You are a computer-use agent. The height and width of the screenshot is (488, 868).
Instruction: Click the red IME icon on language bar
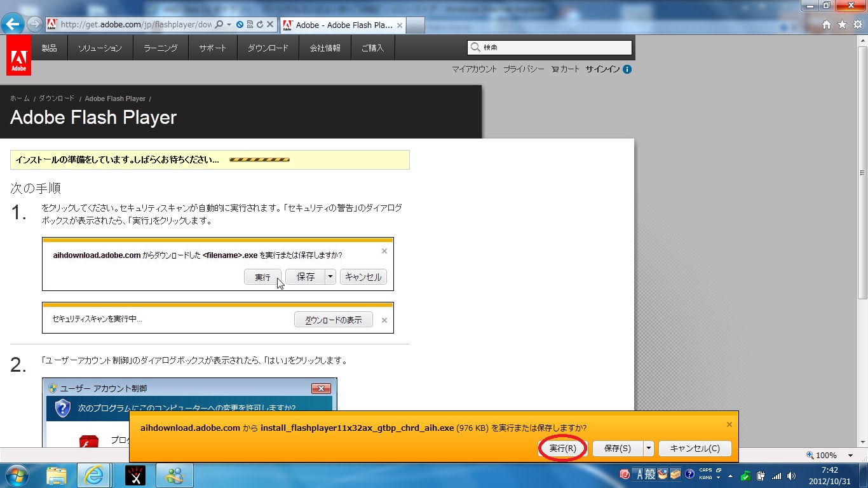[625, 474]
